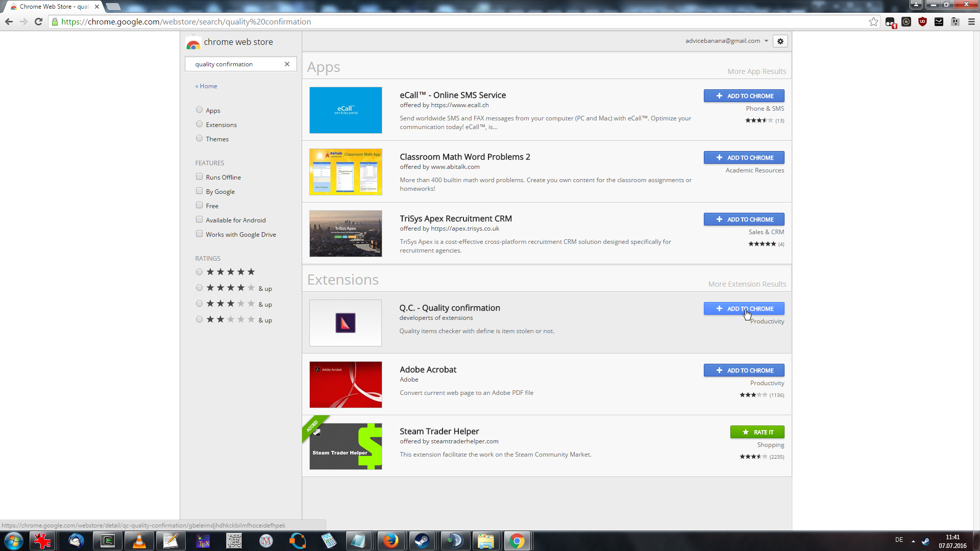Viewport: 980px width, 551px height.
Task: Clear the search box with X icon
Action: tap(287, 64)
